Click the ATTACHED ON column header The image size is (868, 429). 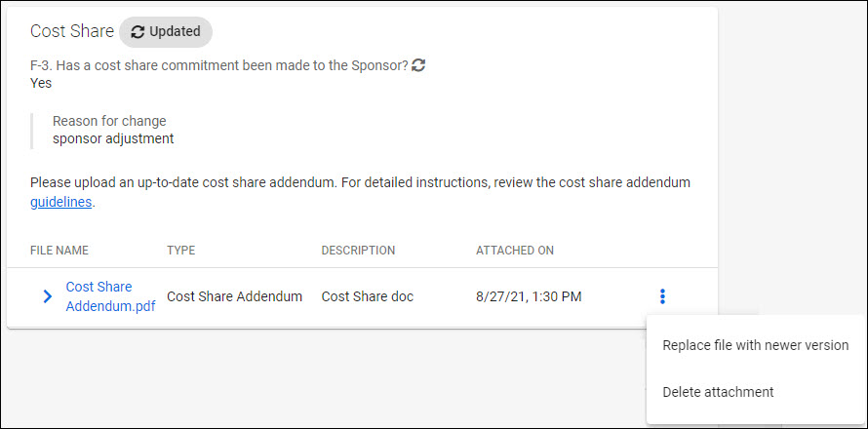515,251
